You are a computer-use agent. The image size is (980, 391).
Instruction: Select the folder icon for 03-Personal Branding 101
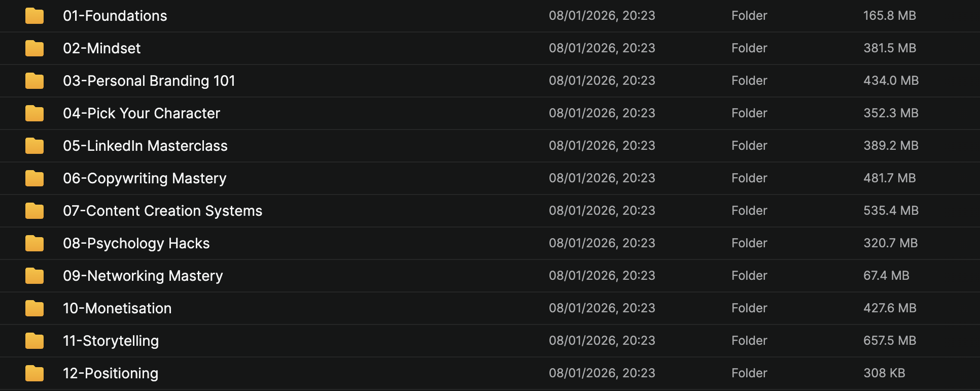(x=34, y=81)
